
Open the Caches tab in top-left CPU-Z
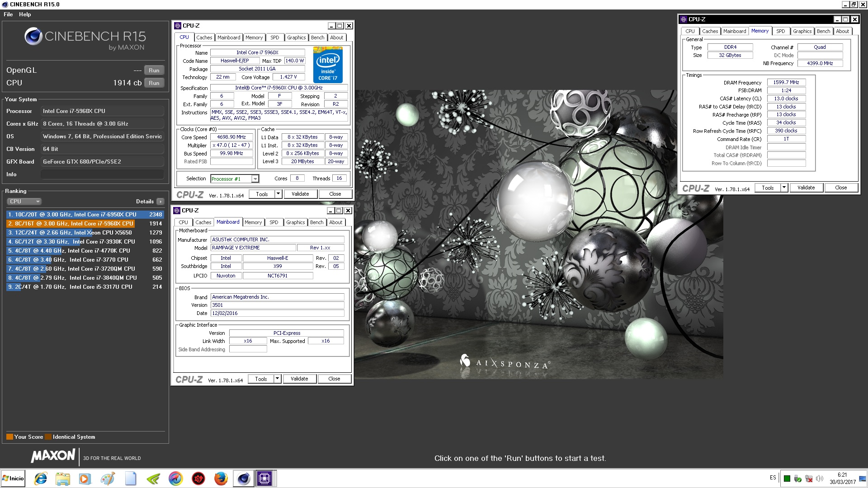pos(204,38)
